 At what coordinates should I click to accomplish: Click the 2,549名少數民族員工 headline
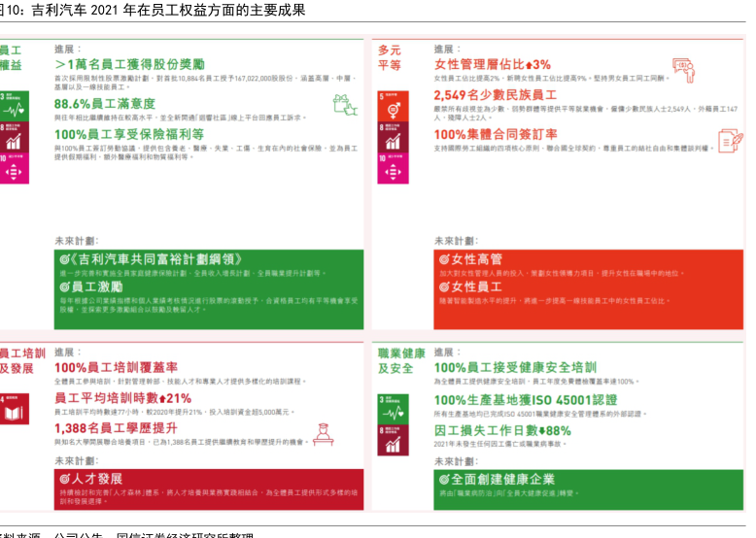pos(495,96)
